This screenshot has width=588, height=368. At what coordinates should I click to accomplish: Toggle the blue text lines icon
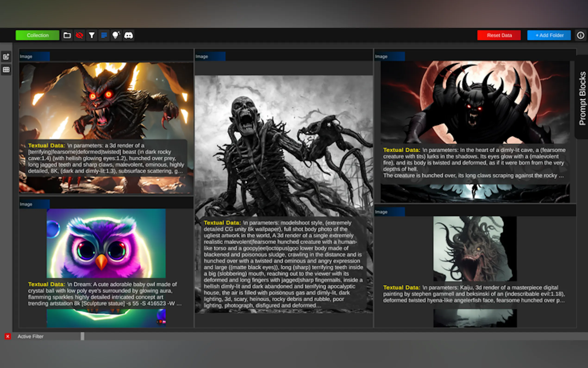(104, 35)
